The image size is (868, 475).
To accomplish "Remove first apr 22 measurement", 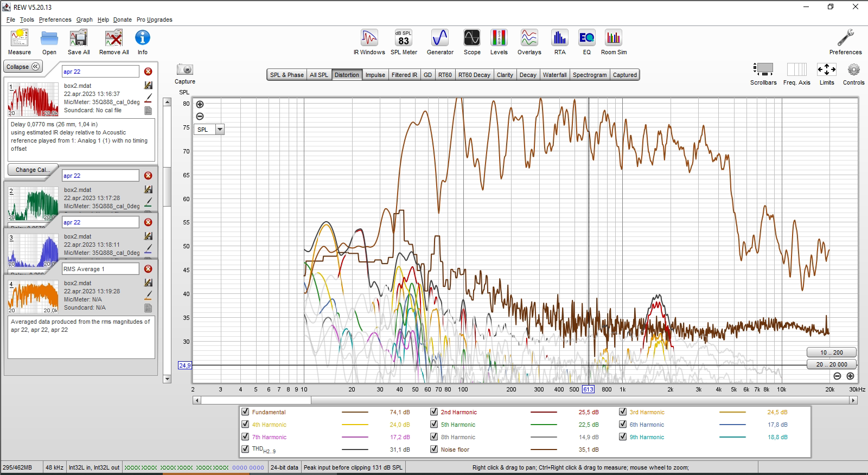I will point(148,72).
